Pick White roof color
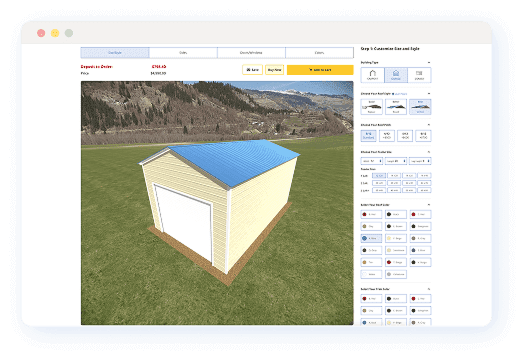525x360 pixels. coord(371,274)
